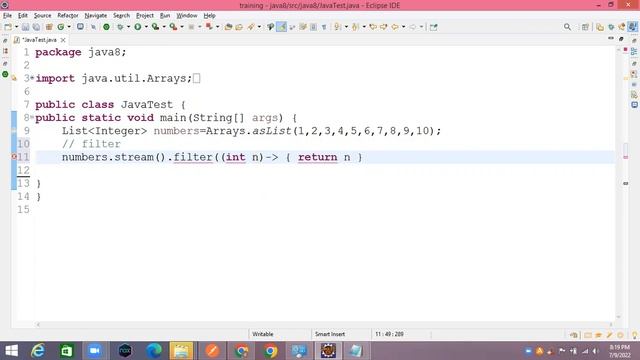Click the Open Perspective icon
The width and height of the screenshot is (640, 360).
pos(585,27)
